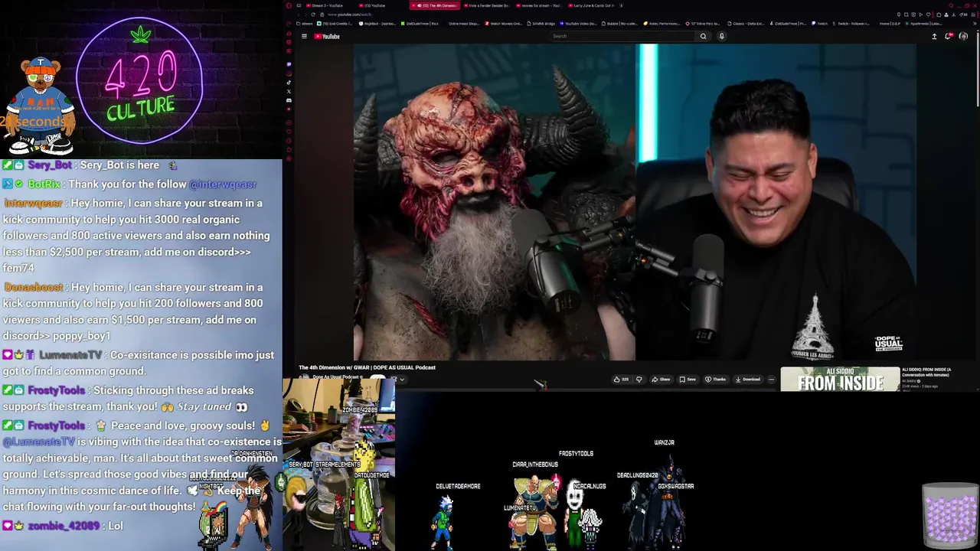980x551 pixels.
Task: Open history clock icon in sidebar
Action: click(x=289, y=141)
